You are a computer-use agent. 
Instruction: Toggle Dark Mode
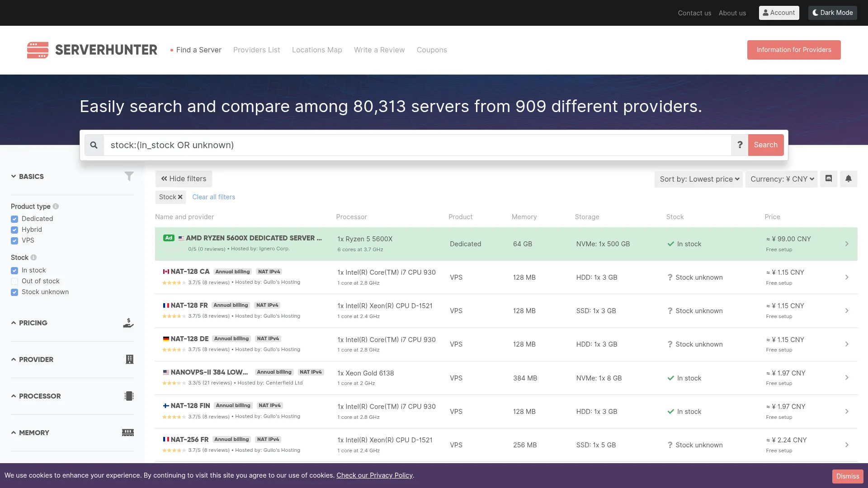click(x=833, y=13)
